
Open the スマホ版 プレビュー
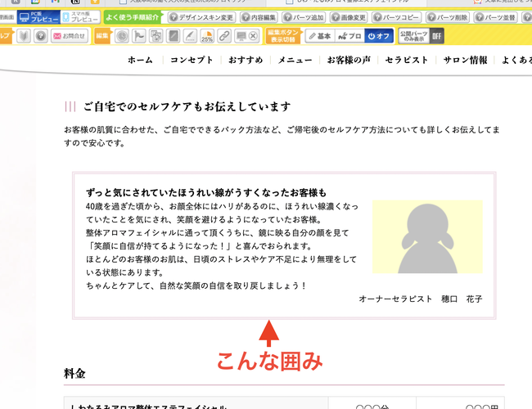pos(82,16)
